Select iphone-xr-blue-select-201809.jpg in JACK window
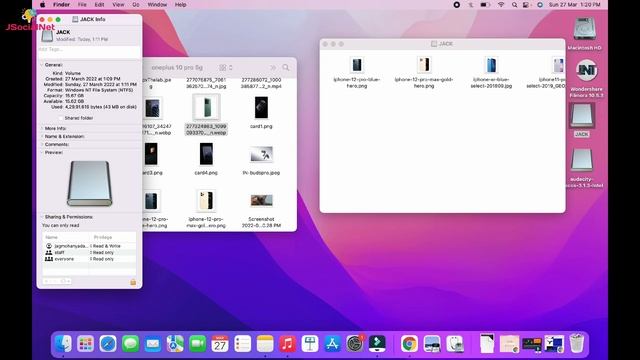 (x=491, y=73)
